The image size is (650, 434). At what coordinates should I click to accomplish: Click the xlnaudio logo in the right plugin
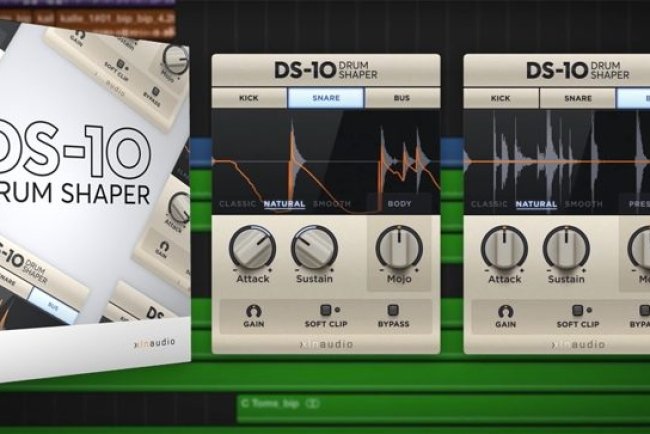[579, 345]
